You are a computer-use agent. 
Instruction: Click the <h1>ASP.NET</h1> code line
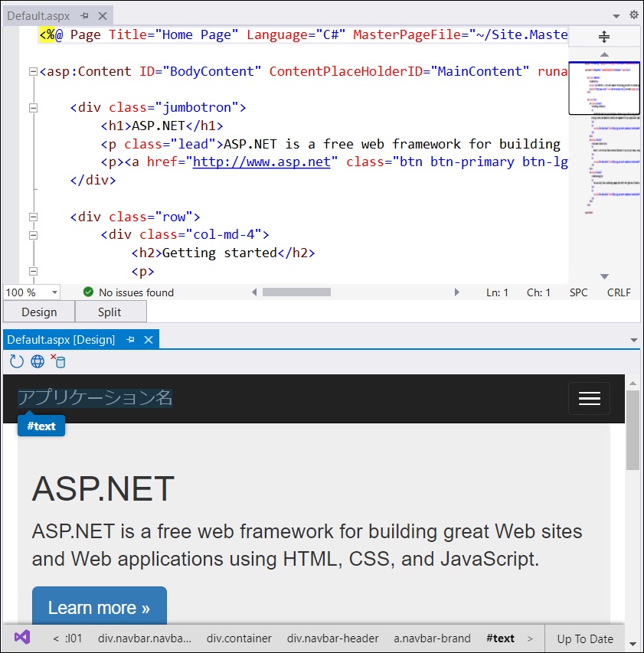162,126
